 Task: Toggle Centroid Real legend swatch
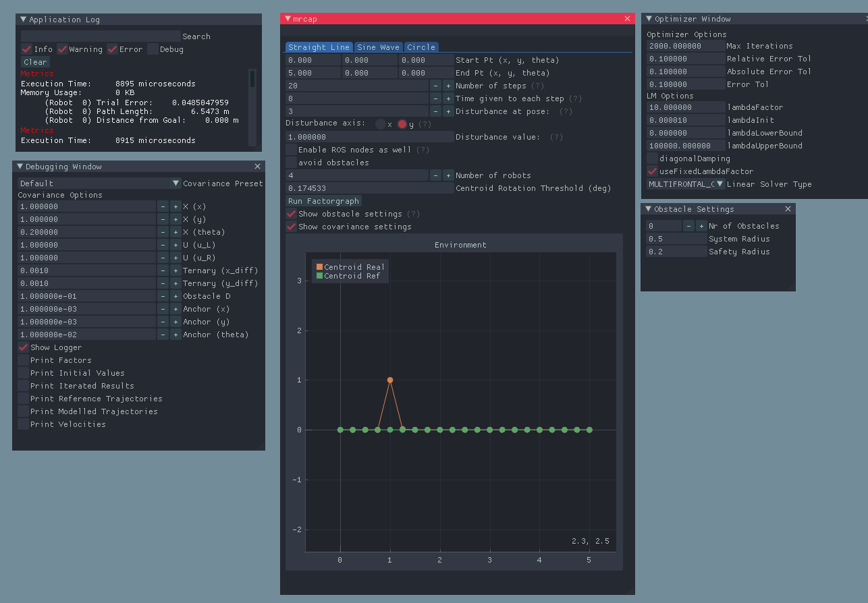pyautogui.click(x=319, y=267)
